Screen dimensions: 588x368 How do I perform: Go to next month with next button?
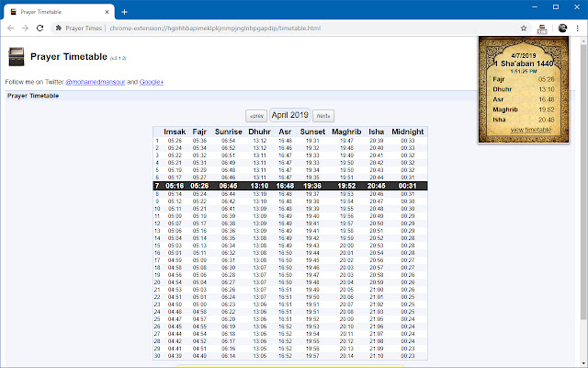pyautogui.click(x=322, y=116)
